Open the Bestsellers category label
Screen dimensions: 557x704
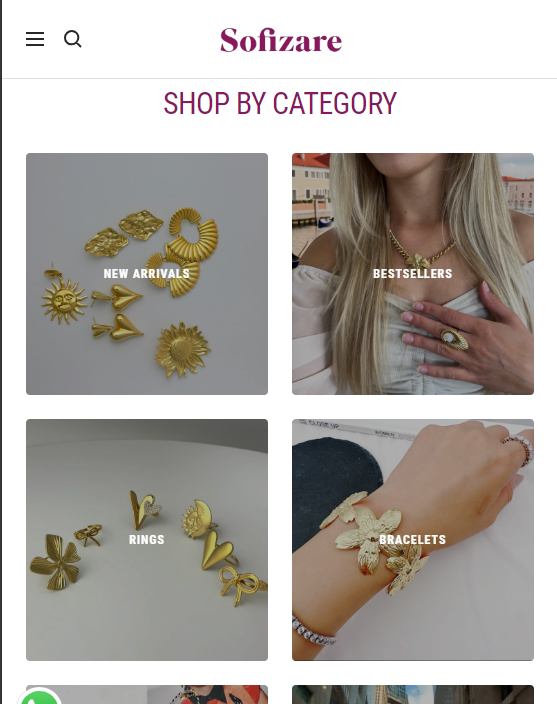pos(412,273)
